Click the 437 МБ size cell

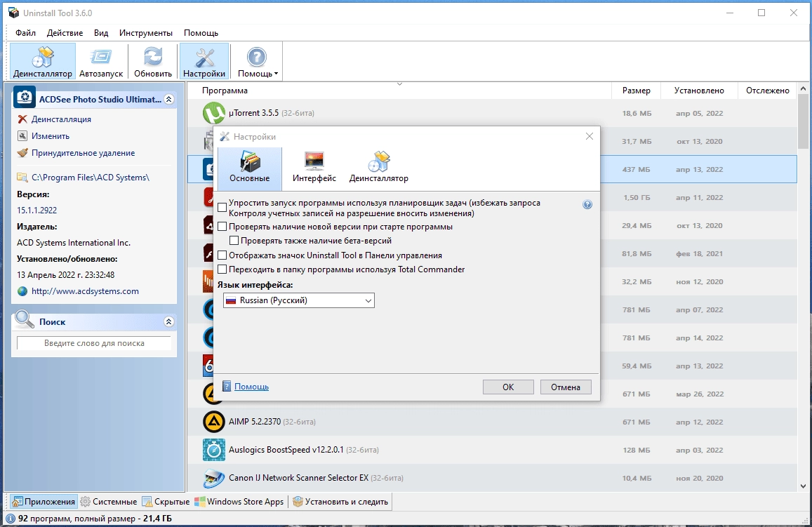[636, 169]
